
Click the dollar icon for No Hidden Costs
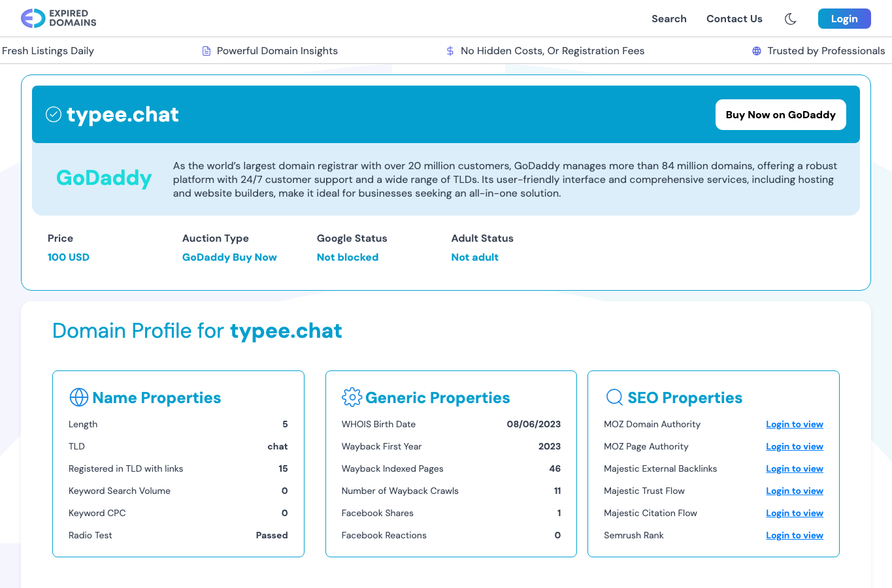pos(450,51)
